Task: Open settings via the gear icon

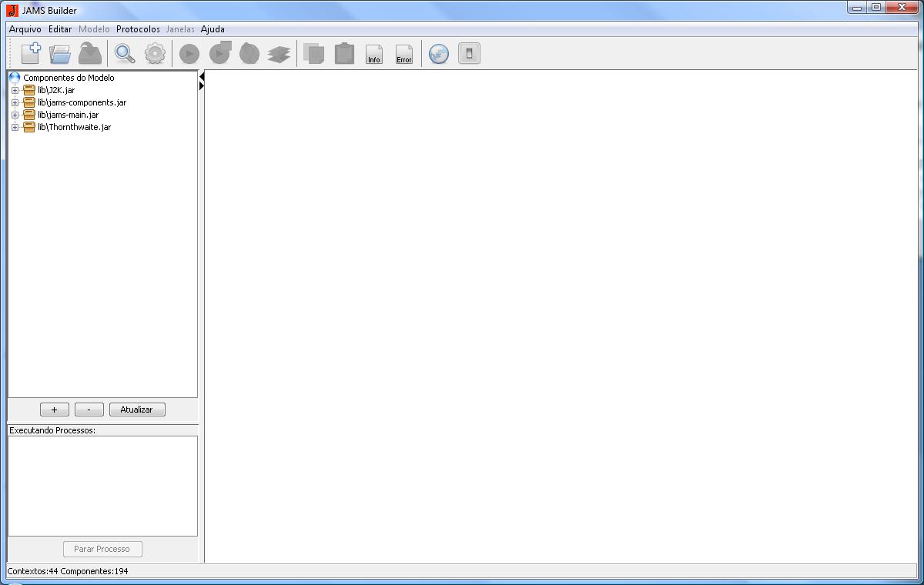Action: point(155,53)
